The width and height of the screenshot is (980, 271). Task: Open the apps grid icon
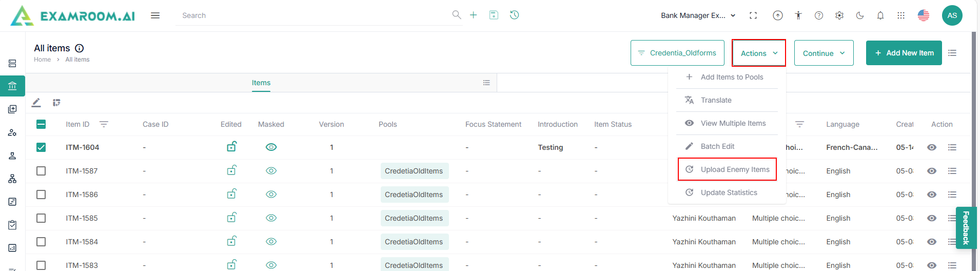click(x=901, y=15)
